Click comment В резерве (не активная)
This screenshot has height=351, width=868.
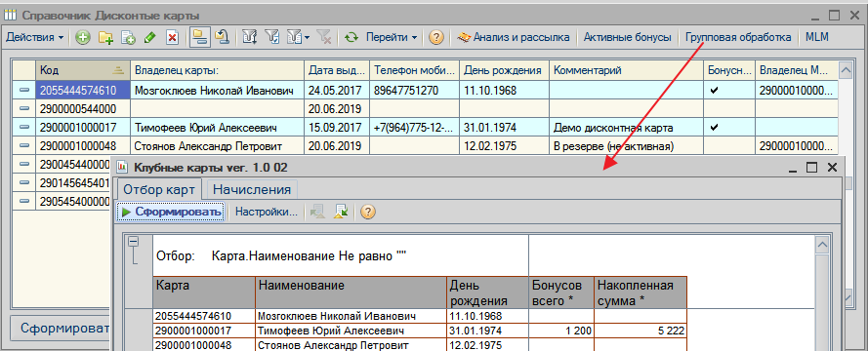[x=613, y=146]
